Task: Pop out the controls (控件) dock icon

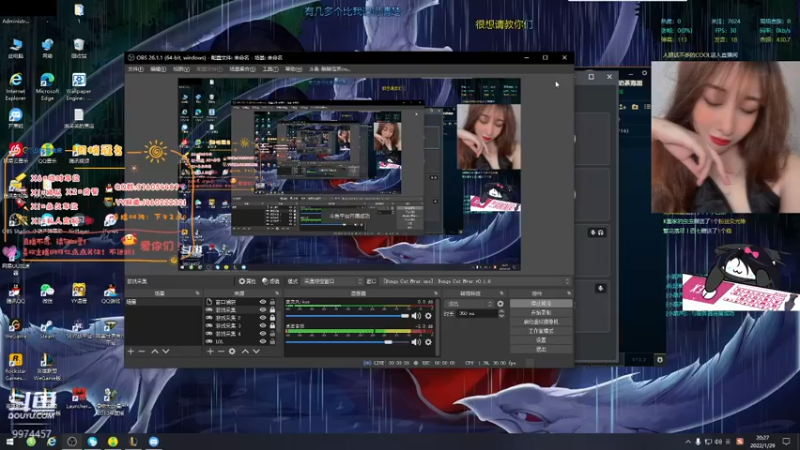Action: [568, 293]
